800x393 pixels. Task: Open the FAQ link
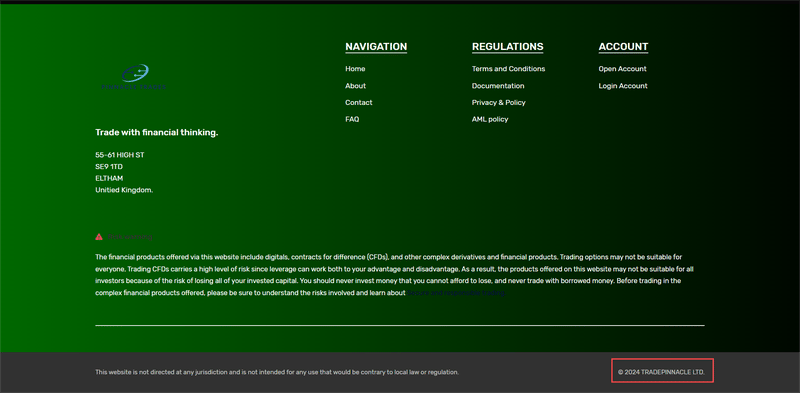point(352,119)
